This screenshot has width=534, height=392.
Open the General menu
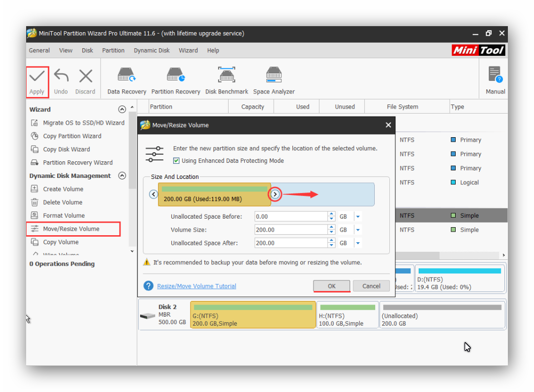(x=39, y=50)
